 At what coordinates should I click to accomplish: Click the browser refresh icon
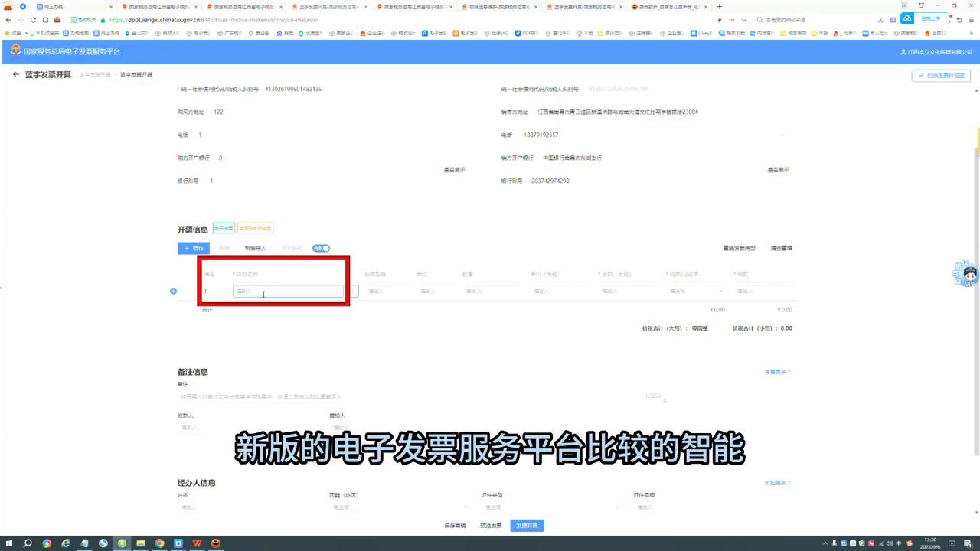point(32,20)
